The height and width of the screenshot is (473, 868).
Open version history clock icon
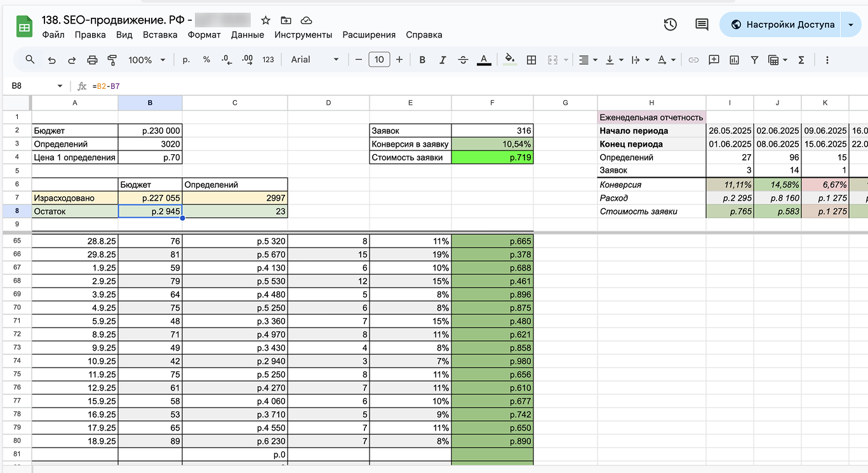click(x=670, y=25)
